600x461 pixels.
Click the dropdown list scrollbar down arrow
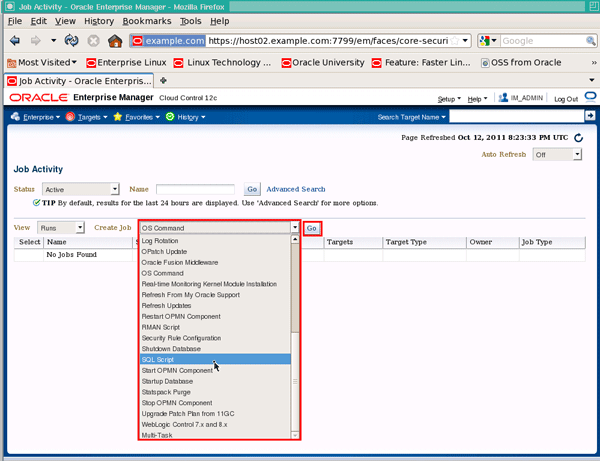pyautogui.click(x=295, y=435)
